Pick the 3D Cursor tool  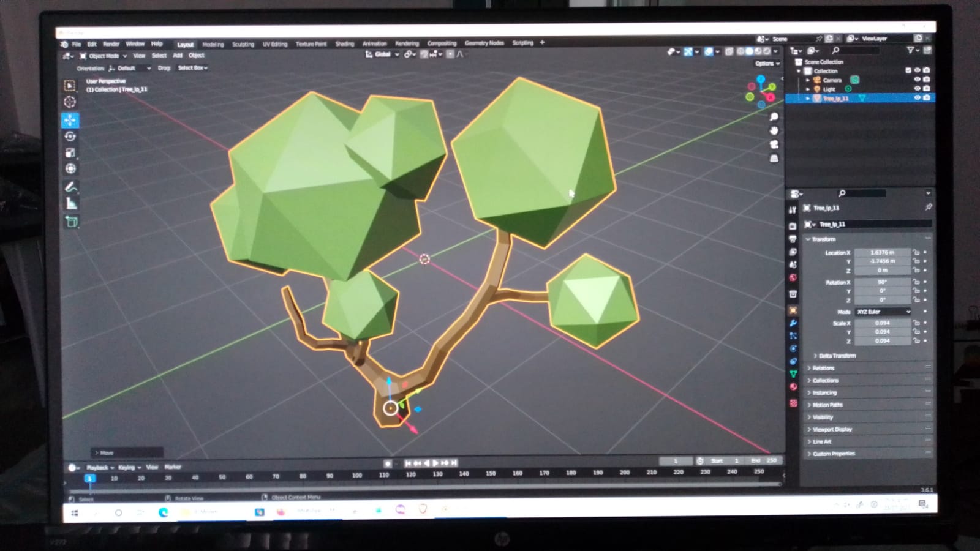(70, 102)
